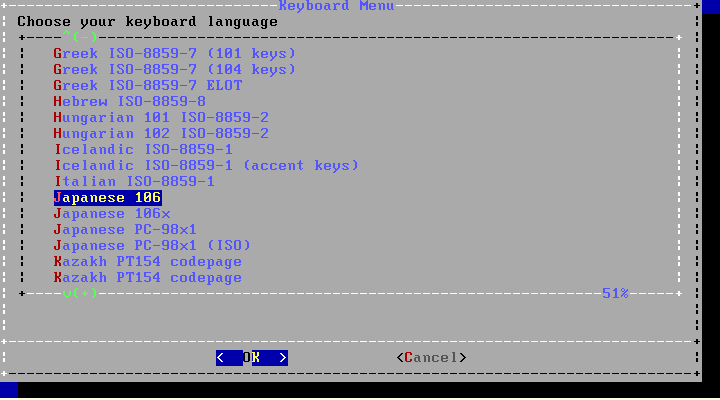Click the 51% scroll position indicator

[615, 293]
